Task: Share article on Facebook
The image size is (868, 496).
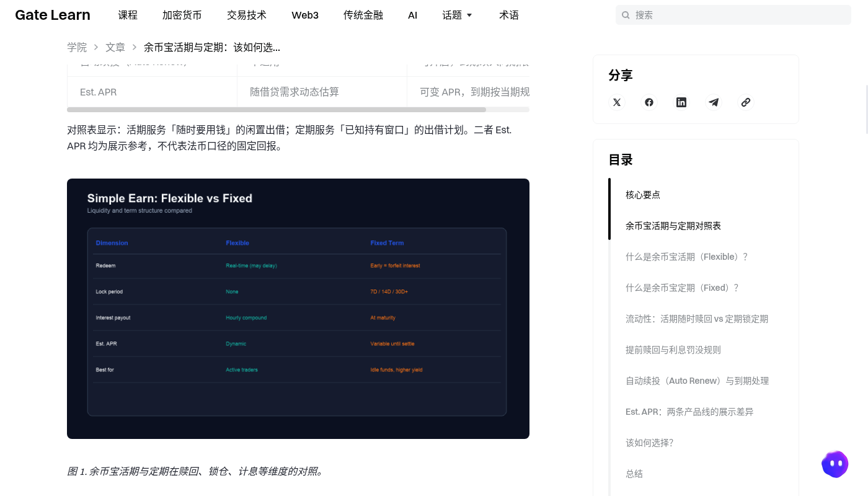Action: 649,102
